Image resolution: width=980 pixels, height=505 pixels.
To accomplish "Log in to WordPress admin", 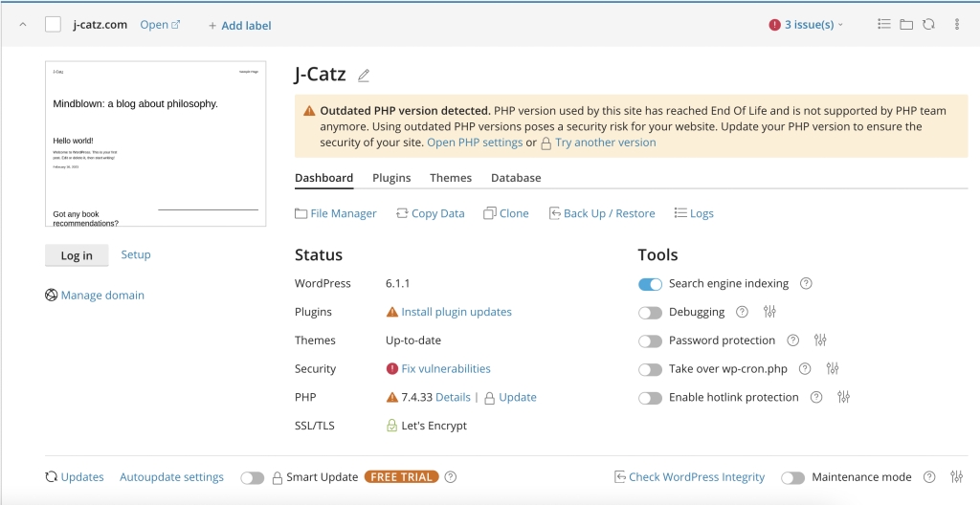I will 77,255.
